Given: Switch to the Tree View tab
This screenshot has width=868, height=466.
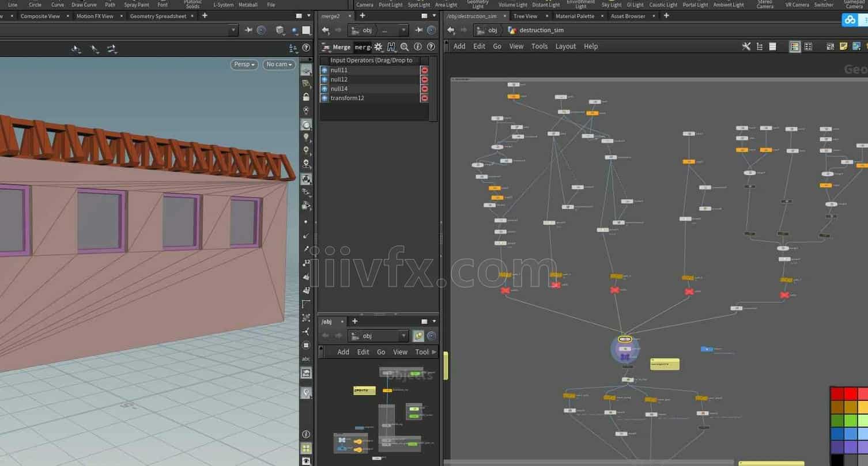Looking at the screenshot, I should (x=525, y=16).
